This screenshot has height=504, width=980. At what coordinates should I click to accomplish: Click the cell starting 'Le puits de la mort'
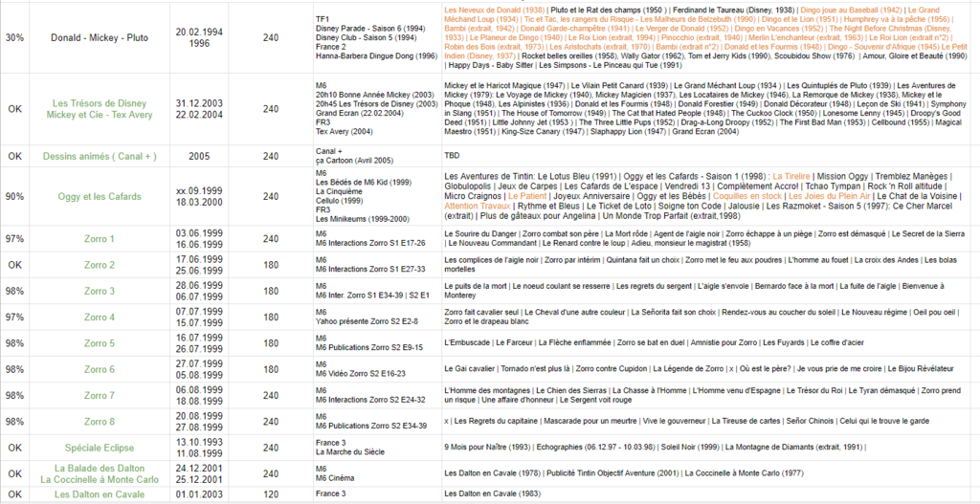(706, 291)
